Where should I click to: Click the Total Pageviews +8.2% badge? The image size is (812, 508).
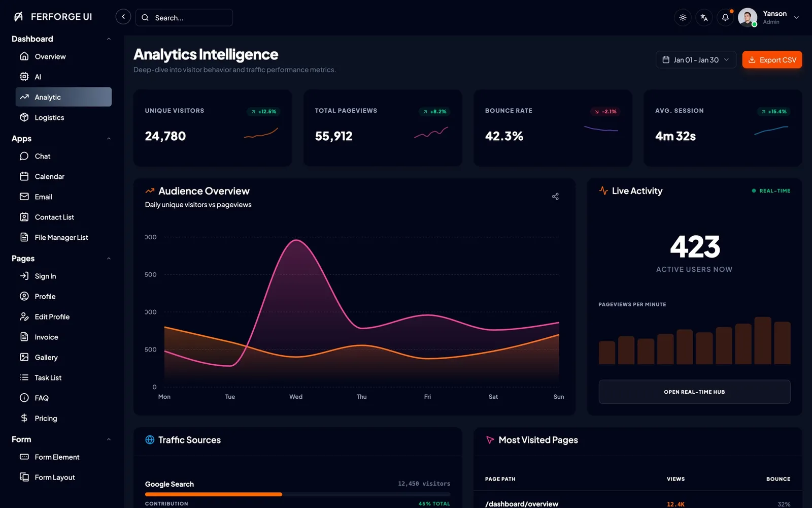(x=435, y=111)
